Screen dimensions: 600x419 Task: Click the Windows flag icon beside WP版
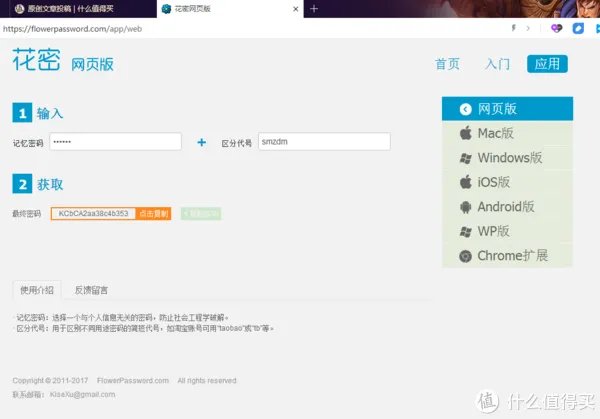click(465, 232)
